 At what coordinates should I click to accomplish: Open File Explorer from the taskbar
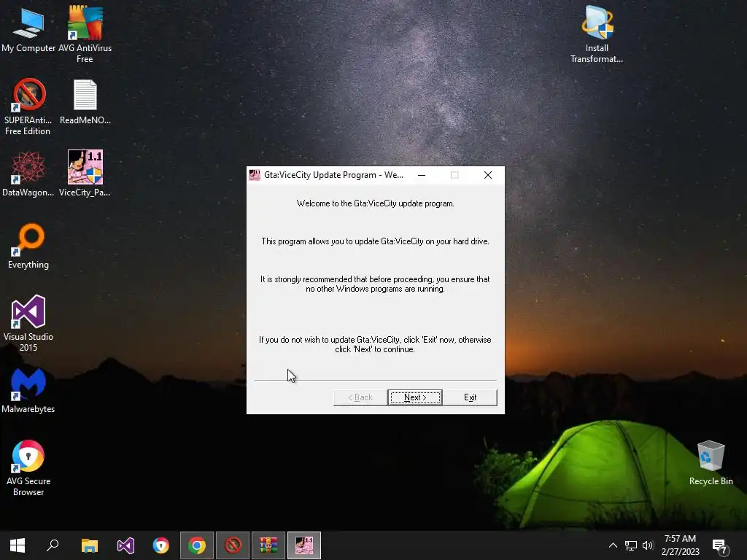90,545
